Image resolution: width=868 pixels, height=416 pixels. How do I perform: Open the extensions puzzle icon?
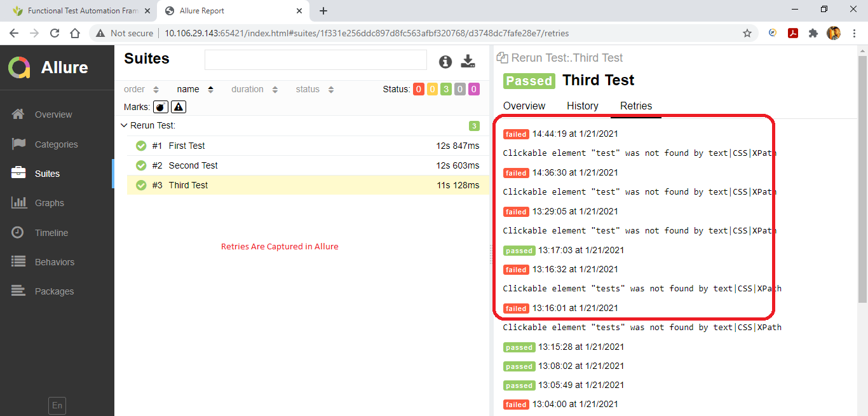pos(813,33)
